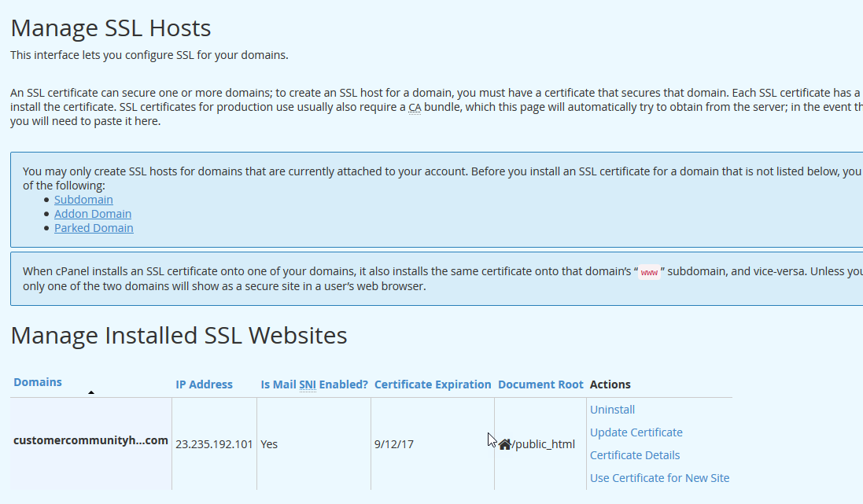The image size is (863, 504).
Task: Open the /public_html document root
Action: (x=544, y=444)
